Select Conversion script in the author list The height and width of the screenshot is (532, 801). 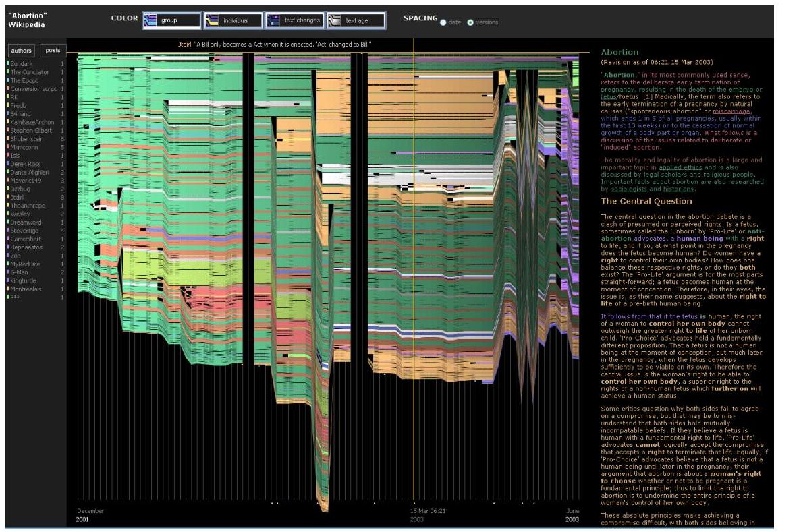click(x=34, y=89)
